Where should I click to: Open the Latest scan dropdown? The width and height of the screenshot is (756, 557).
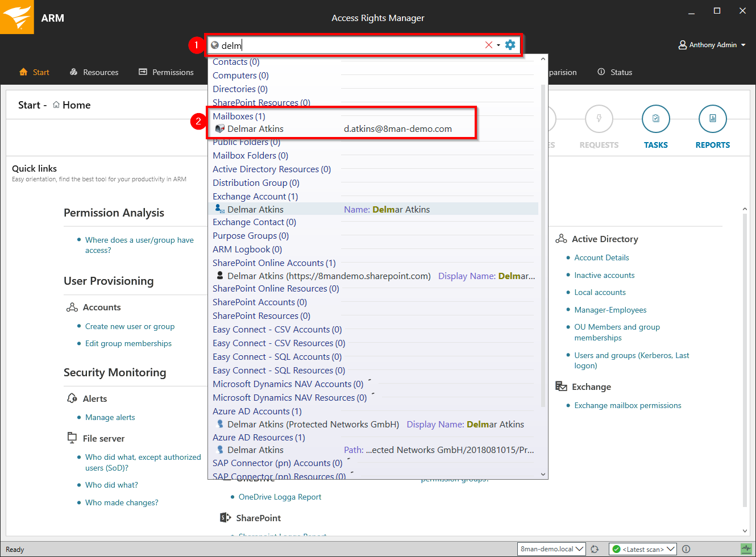pos(642,549)
